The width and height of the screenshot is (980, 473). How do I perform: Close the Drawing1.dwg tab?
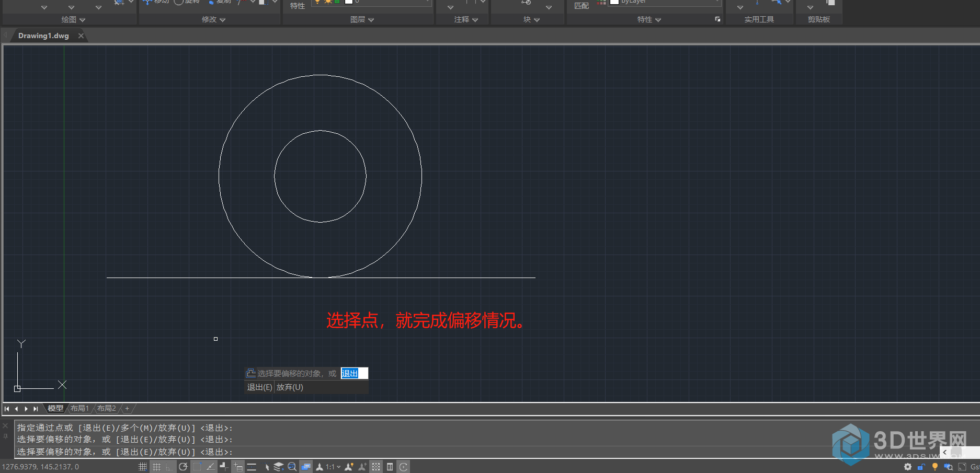[81, 36]
